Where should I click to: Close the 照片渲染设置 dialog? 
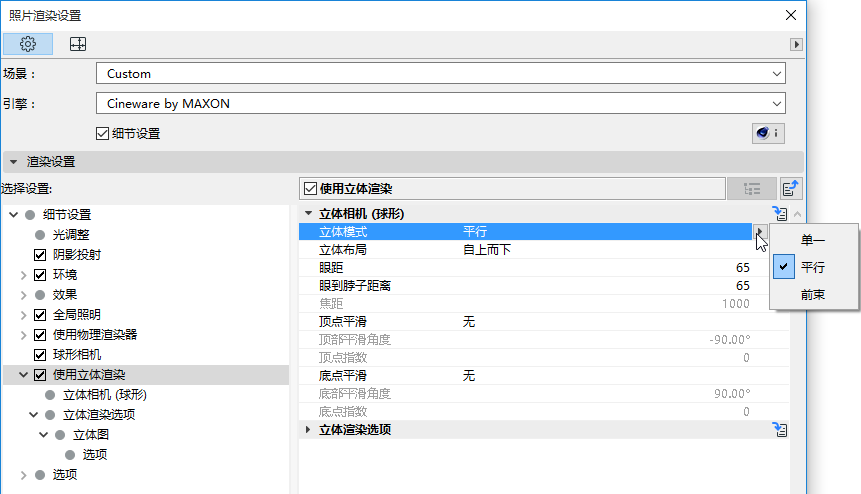coord(791,15)
